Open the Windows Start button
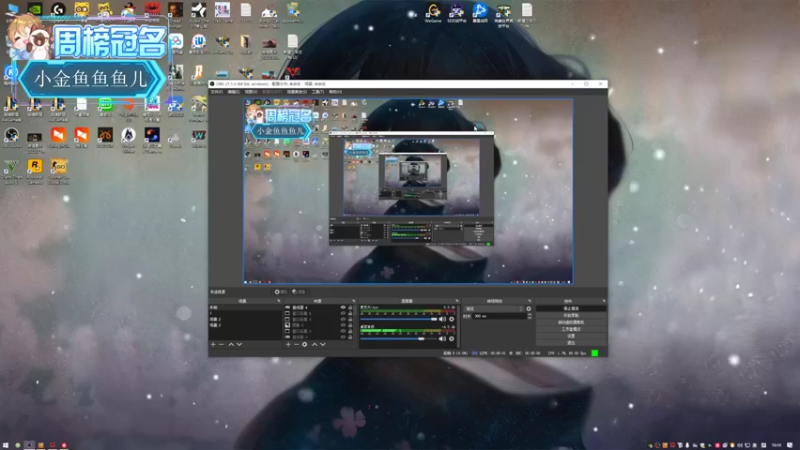The width and height of the screenshot is (800, 450). click(6, 445)
